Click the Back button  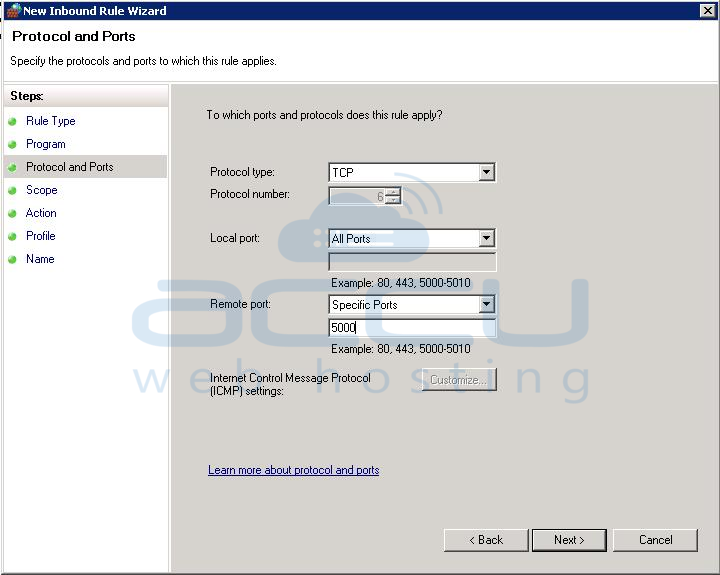486,540
